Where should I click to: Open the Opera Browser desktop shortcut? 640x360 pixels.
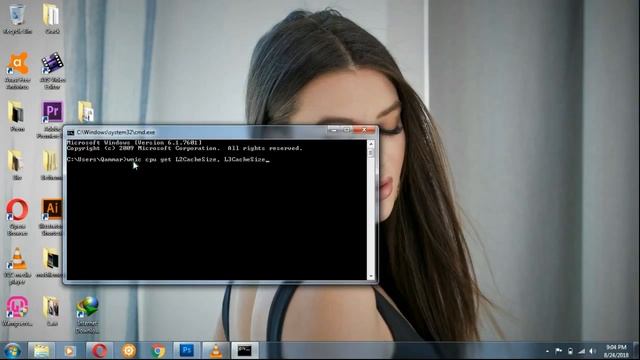pyautogui.click(x=17, y=217)
